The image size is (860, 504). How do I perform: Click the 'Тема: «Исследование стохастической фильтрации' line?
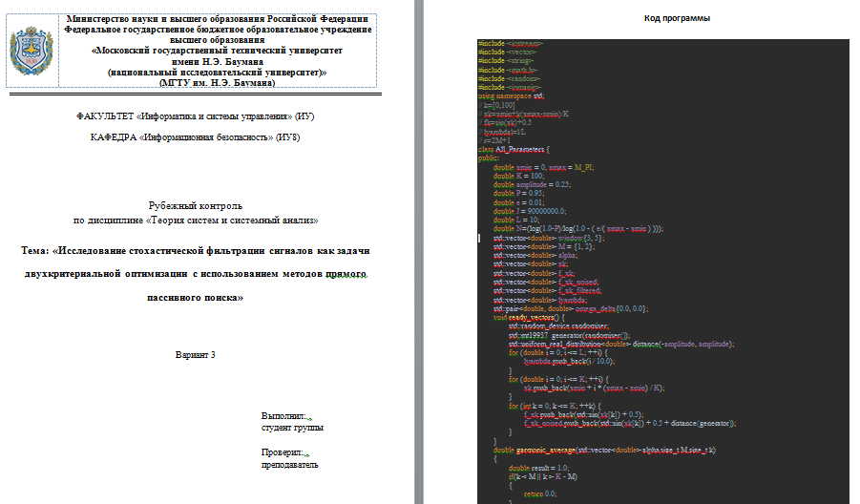point(196,251)
